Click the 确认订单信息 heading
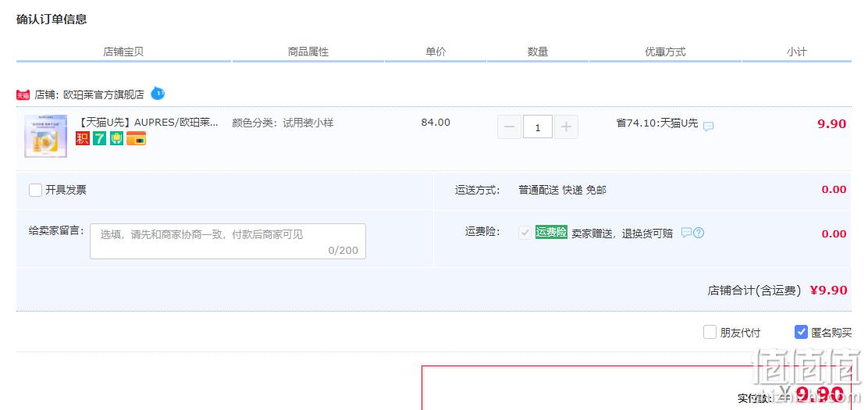Screen dimensions: 868x410 pyautogui.click(x=52, y=20)
